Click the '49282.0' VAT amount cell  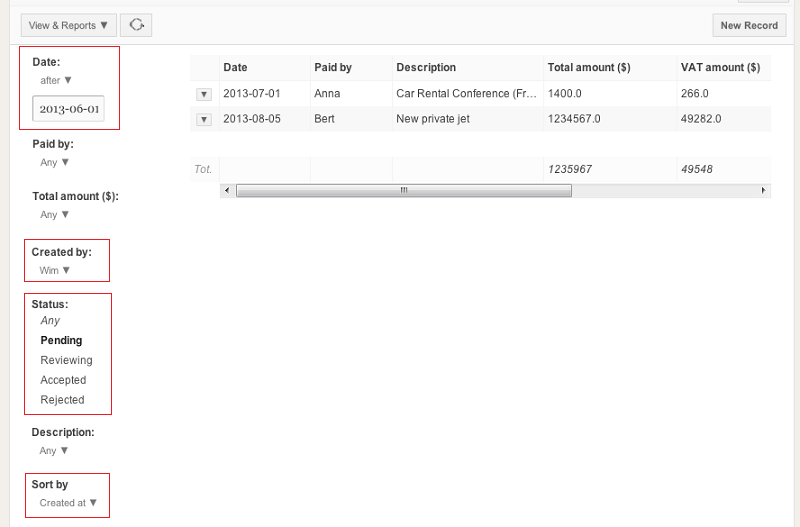pos(701,119)
